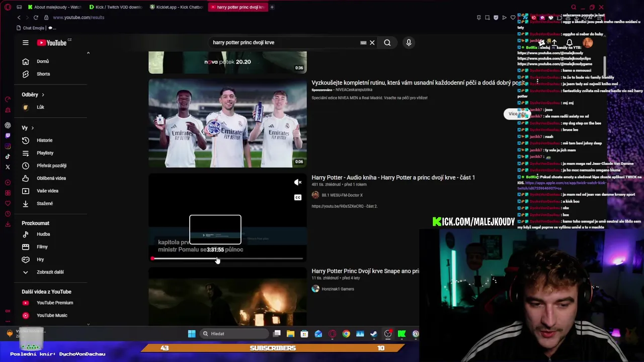
Task: Open Windows Start menu
Action: (x=192, y=334)
